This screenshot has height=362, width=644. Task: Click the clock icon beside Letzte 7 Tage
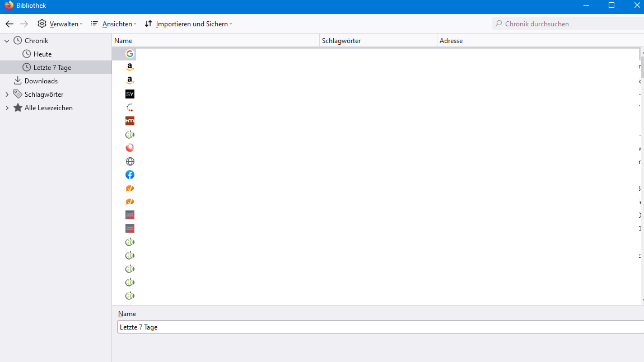pos(27,67)
